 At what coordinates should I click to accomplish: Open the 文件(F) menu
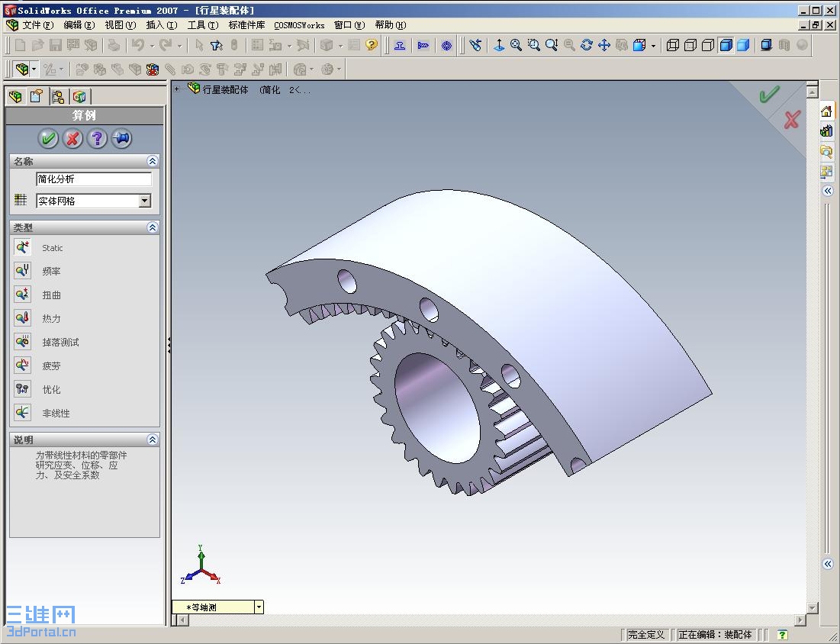(37, 25)
